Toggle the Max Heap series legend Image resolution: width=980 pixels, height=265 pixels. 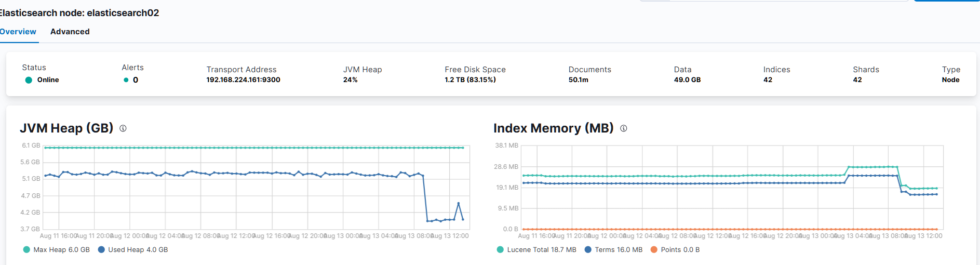(56, 250)
